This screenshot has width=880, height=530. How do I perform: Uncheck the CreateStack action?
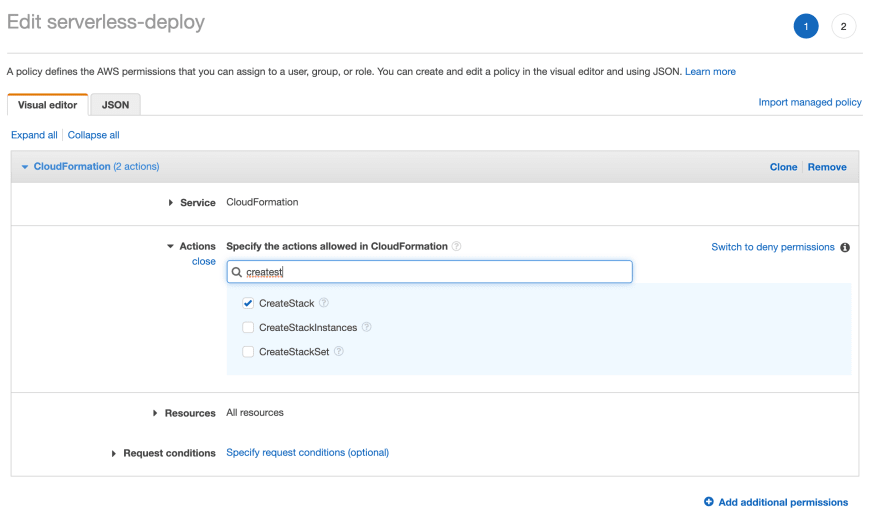248,303
